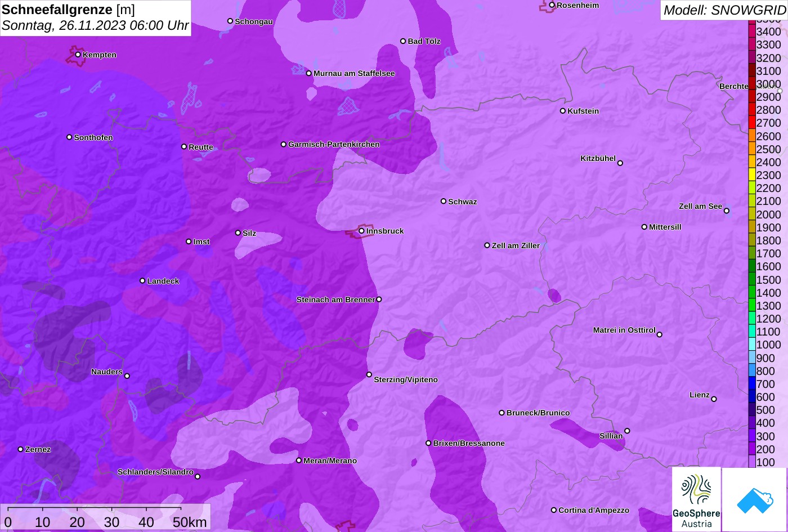Select the Murnau am Staffelsee marker dot

point(308,73)
